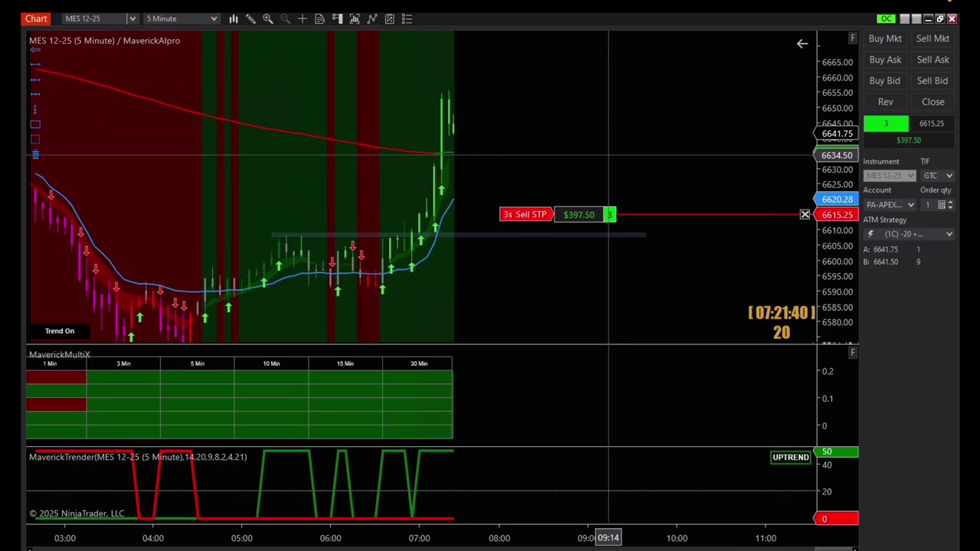Open the strategies icon in toolbar
980x551 pixels.
point(390,18)
